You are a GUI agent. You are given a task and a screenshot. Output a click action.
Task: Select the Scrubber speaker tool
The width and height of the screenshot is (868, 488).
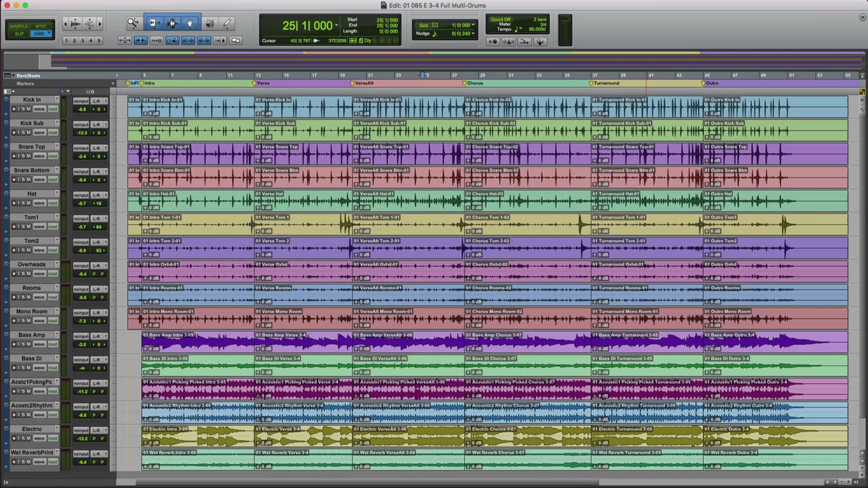point(210,23)
